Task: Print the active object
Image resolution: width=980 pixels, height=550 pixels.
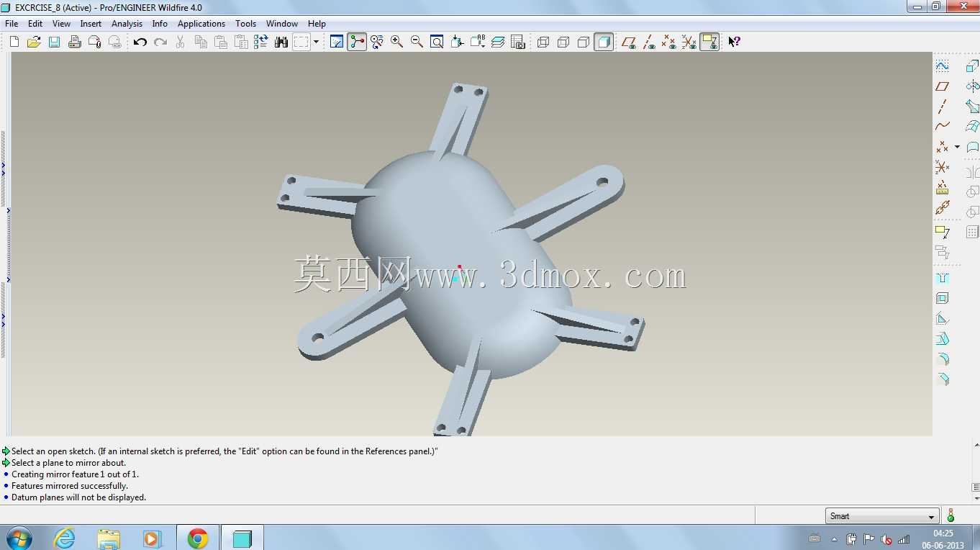Action: click(x=74, y=42)
